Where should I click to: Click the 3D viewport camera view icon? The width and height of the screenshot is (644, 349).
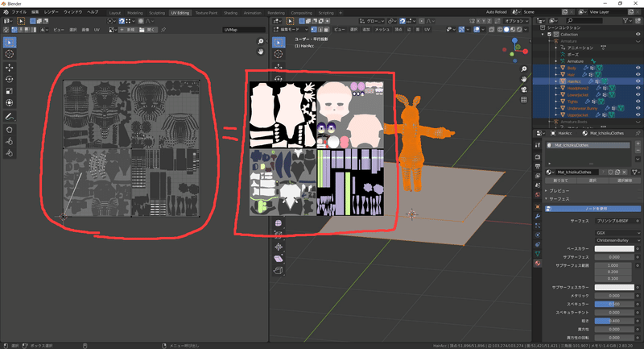(x=524, y=89)
